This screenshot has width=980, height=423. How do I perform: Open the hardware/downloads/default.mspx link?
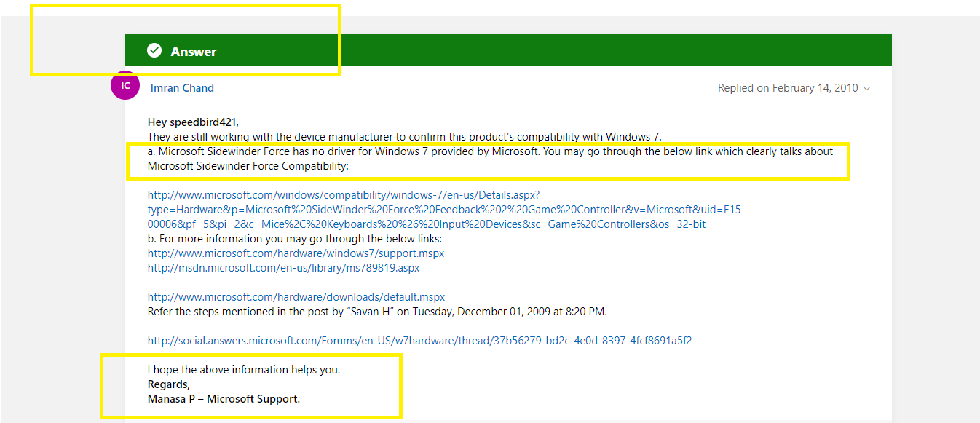coord(296,297)
